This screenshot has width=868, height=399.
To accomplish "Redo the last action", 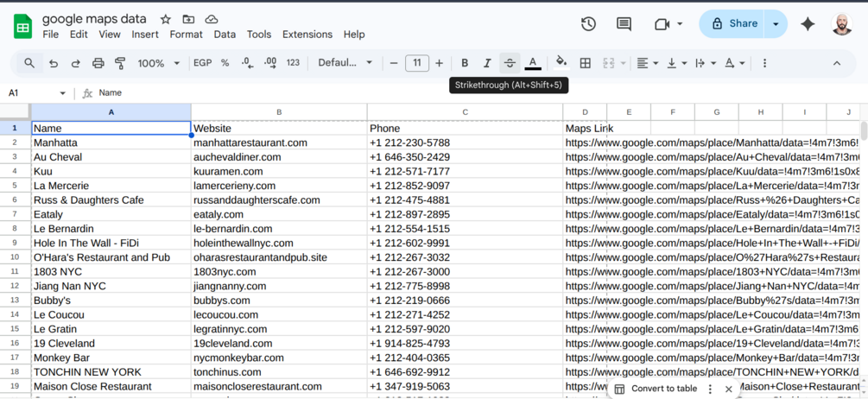I will pos(76,63).
